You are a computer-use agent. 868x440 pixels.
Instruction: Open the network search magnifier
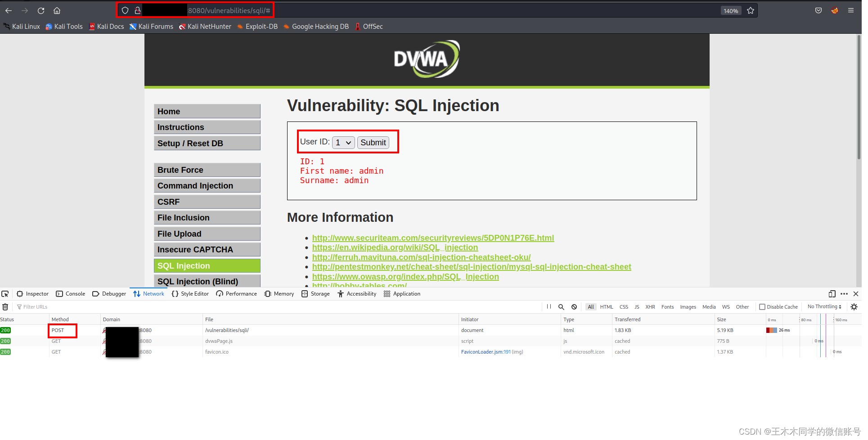tap(561, 307)
